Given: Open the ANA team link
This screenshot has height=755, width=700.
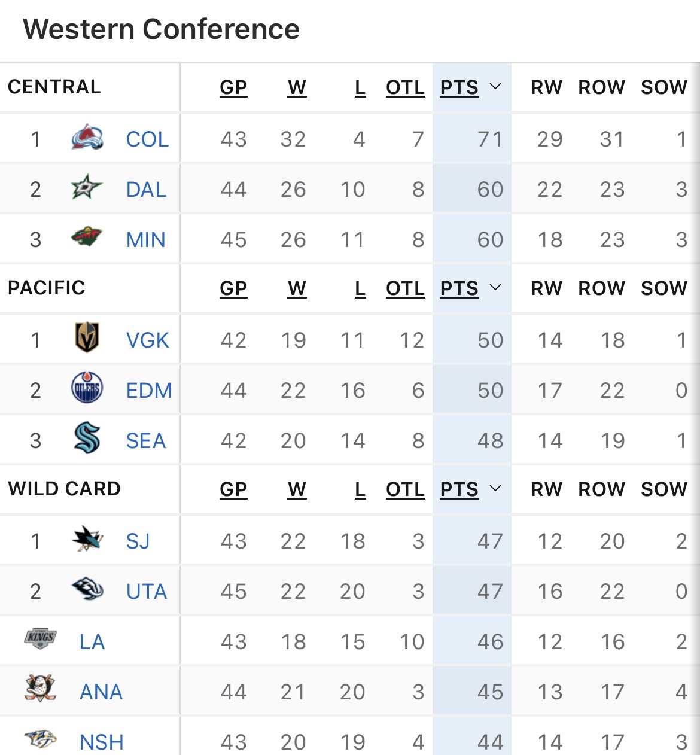Looking at the screenshot, I should point(101,692).
